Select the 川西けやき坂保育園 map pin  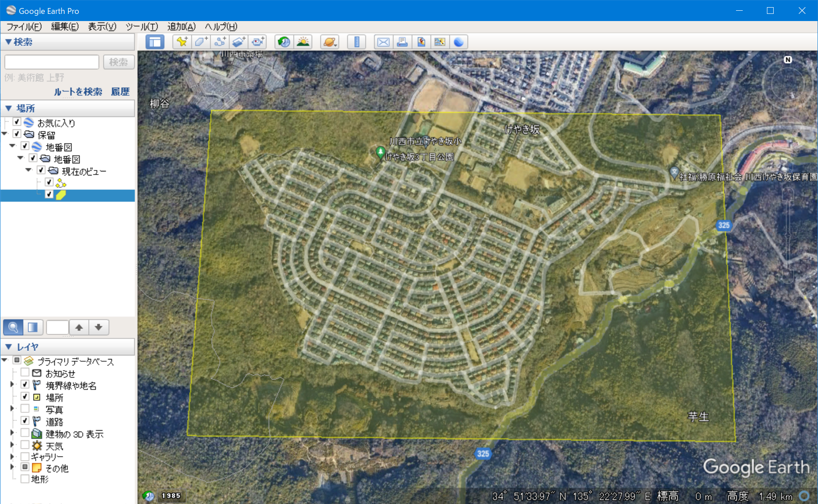pyautogui.click(x=674, y=172)
